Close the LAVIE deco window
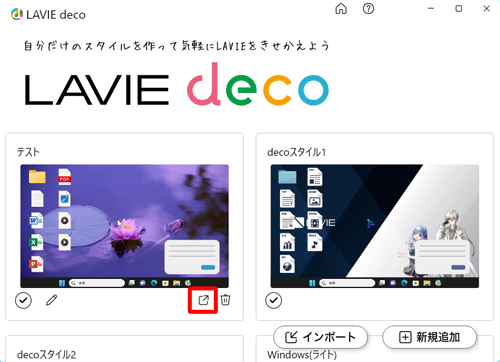Image resolution: width=500 pixels, height=362 pixels. tap(487, 9)
